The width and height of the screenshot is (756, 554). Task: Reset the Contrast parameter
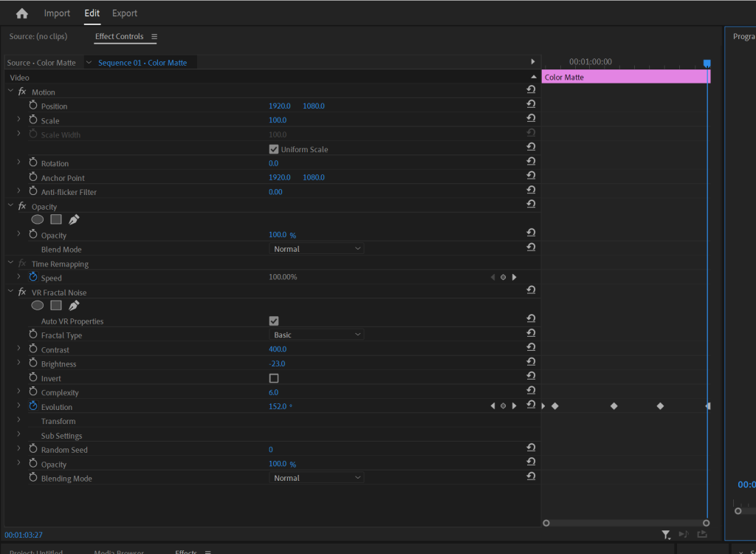[x=531, y=347]
